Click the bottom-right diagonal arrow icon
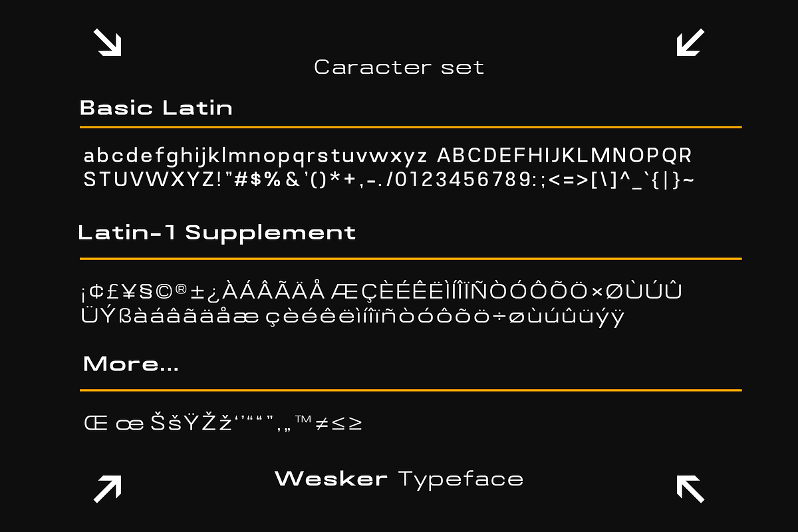The height and width of the screenshot is (532, 798). (x=690, y=489)
